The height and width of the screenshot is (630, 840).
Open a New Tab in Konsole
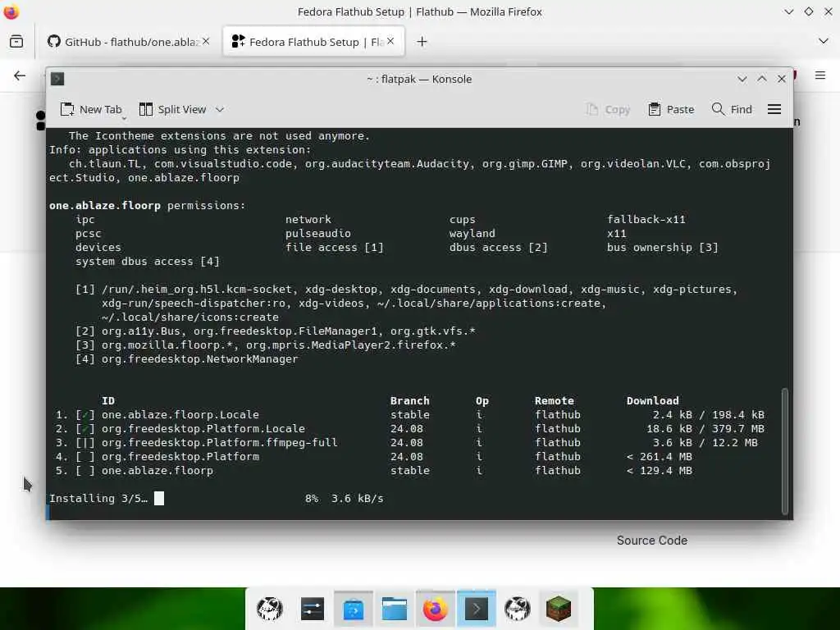[91, 109]
